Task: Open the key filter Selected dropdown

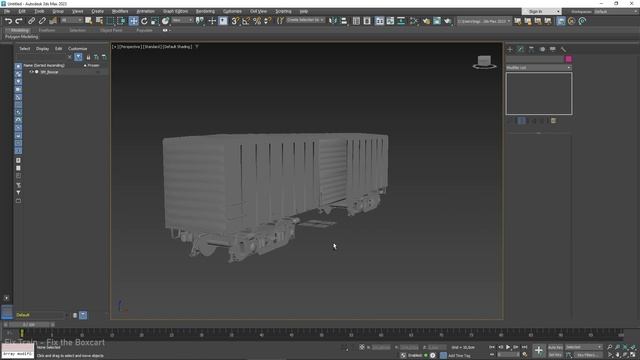Action: click(x=583, y=347)
